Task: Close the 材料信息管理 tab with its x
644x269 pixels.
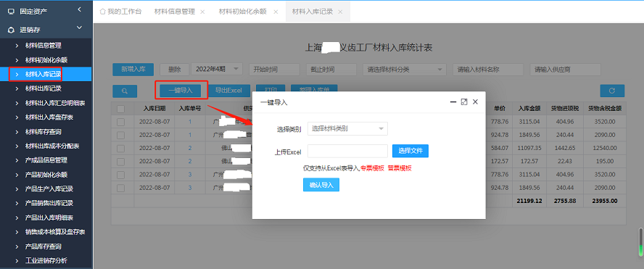Action: point(202,12)
